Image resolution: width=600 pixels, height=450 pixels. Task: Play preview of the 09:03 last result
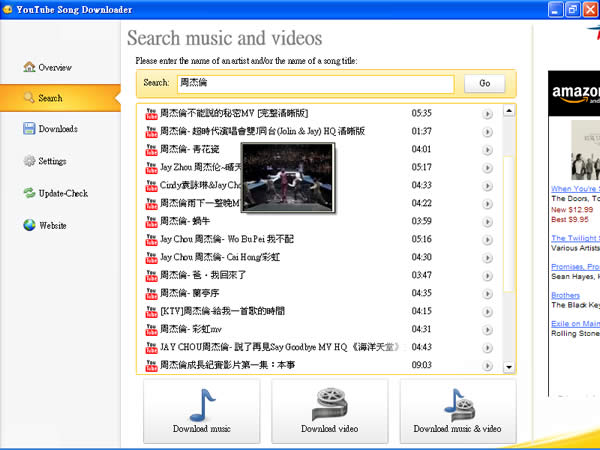[488, 366]
